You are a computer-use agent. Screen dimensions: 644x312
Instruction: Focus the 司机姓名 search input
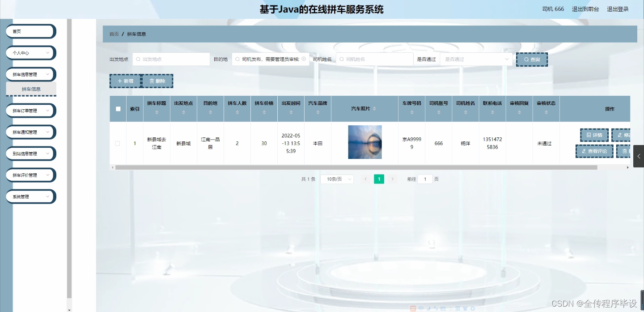coord(374,59)
